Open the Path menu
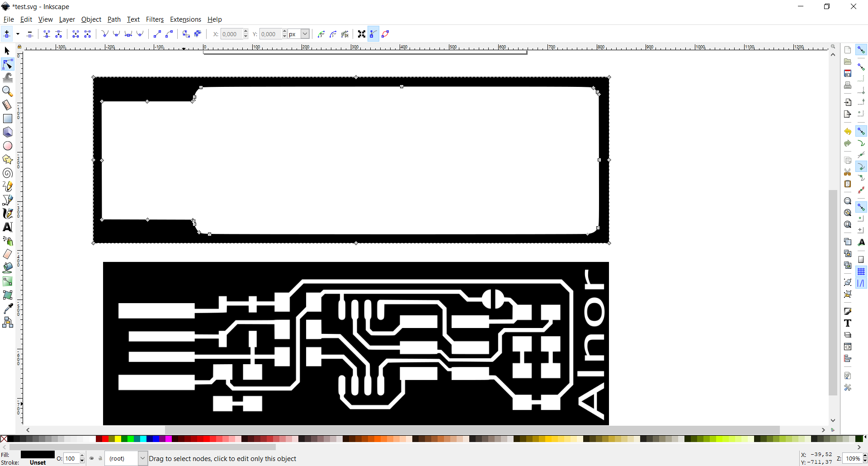The height and width of the screenshot is (466, 868). (x=114, y=19)
